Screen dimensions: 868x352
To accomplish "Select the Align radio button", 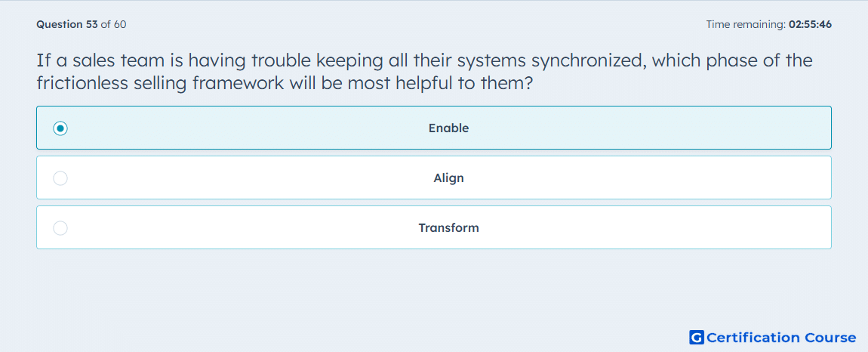I will tap(60, 178).
